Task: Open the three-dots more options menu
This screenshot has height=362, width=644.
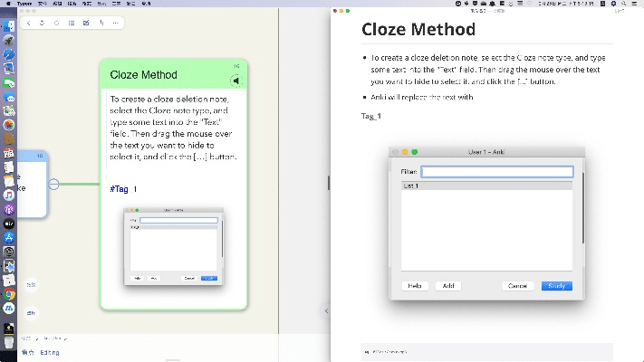Action: [x=115, y=23]
